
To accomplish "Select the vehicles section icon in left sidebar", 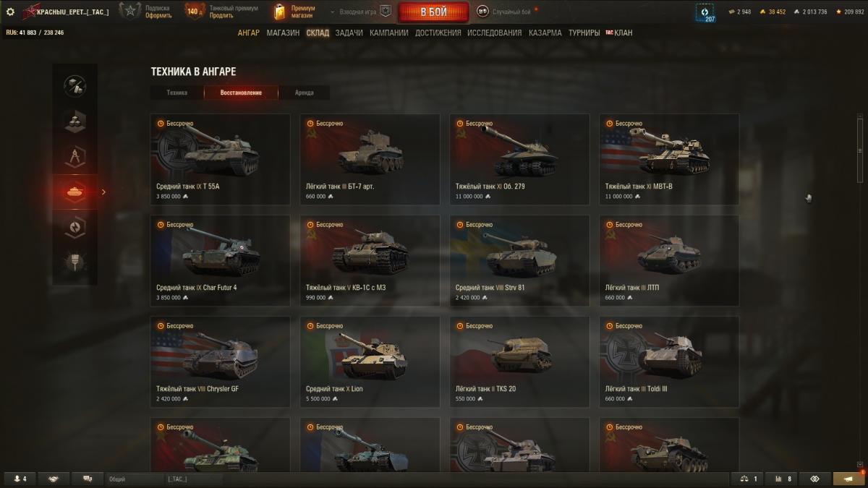I will point(75,192).
